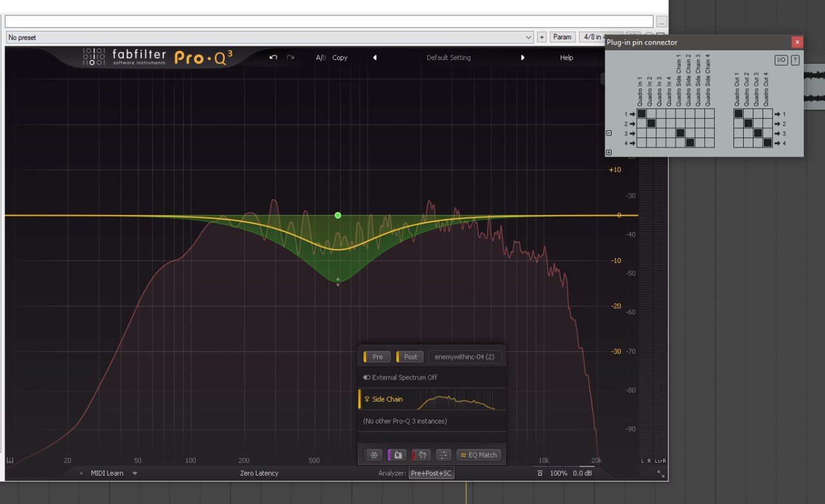The width and height of the screenshot is (825, 504).
Task: Go to the next preset arrow
Action: [x=523, y=57]
